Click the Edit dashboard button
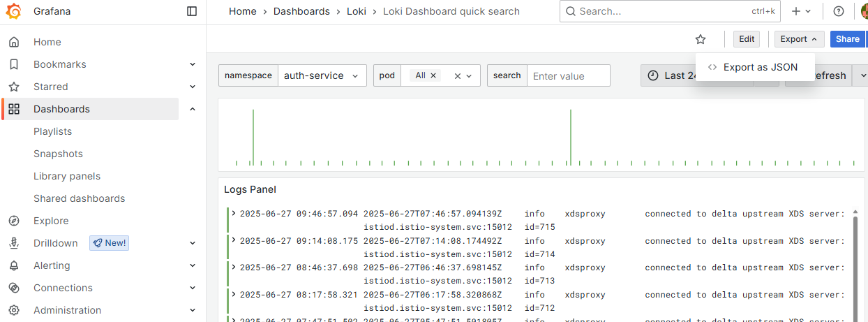868x322 pixels. [747, 39]
